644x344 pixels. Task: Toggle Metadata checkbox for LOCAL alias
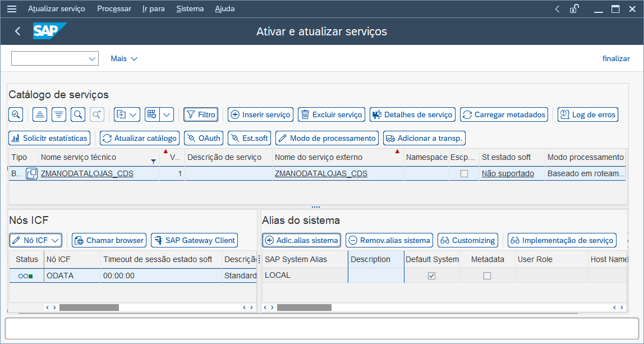coord(487,276)
